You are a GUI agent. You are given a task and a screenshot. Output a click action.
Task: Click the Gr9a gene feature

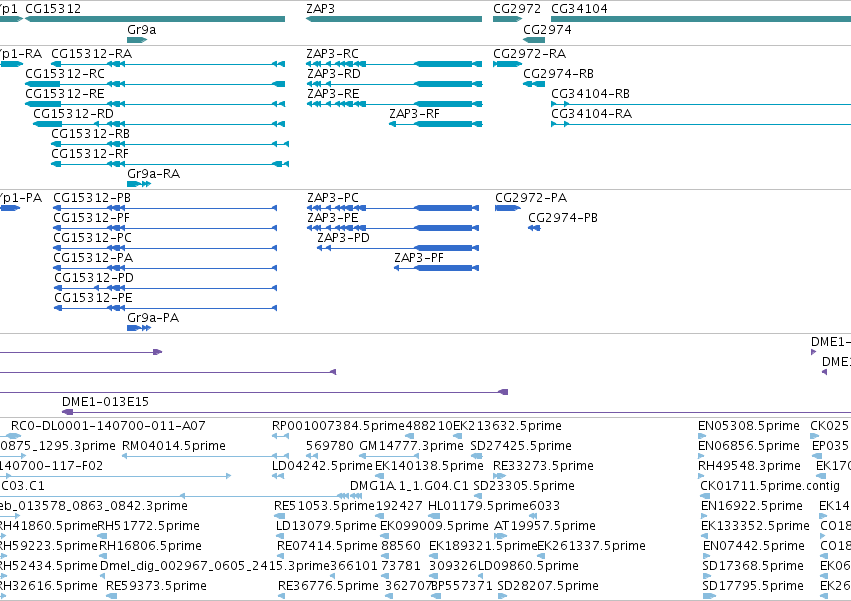point(137,40)
